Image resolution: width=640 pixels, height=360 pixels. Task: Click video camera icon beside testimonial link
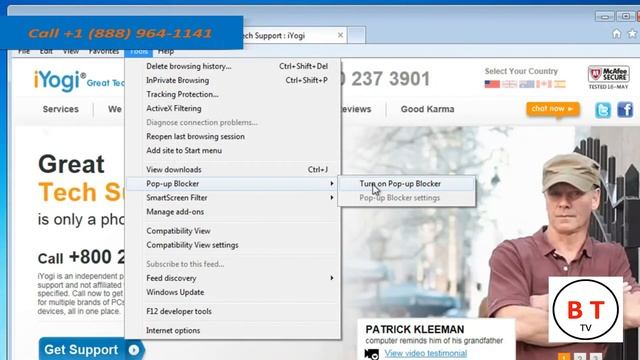(371, 353)
